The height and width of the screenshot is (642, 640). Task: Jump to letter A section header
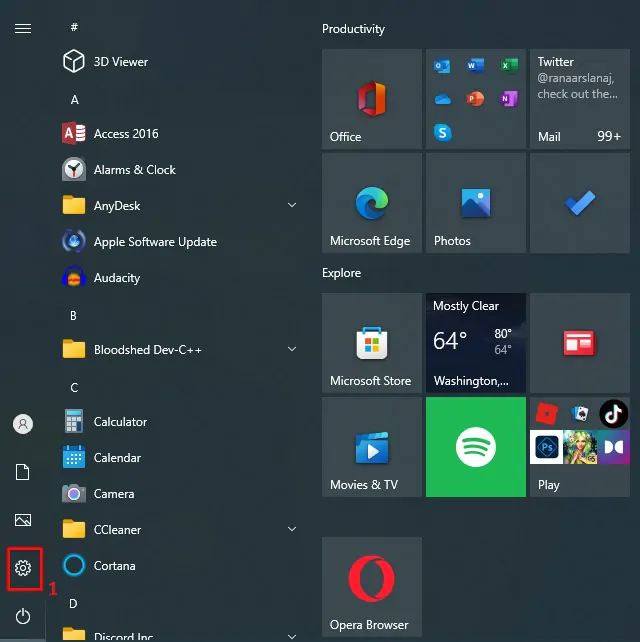click(75, 99)
